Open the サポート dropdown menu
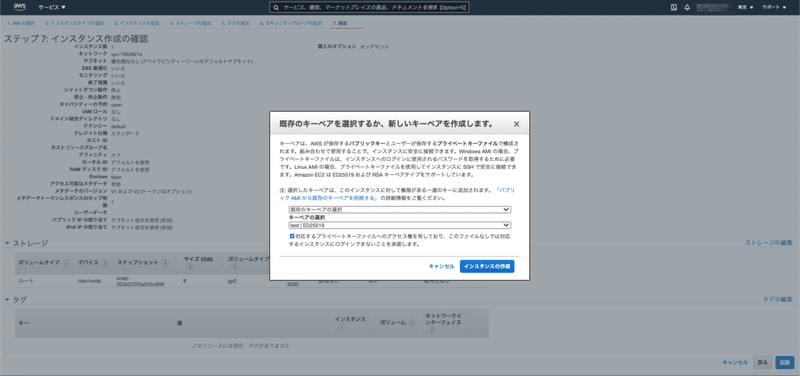 tap(774, 8)
